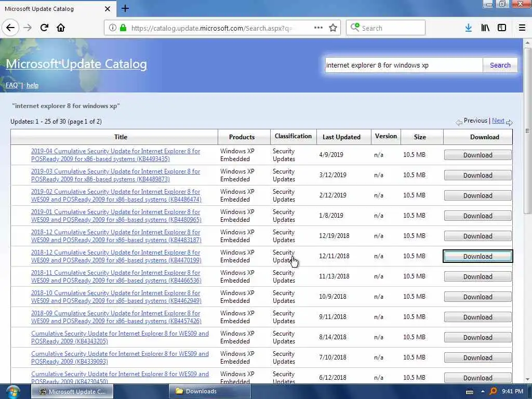Open the downloads arrow in toolbar
Viewport: 532px width, 399px height.
click(468, 28)
